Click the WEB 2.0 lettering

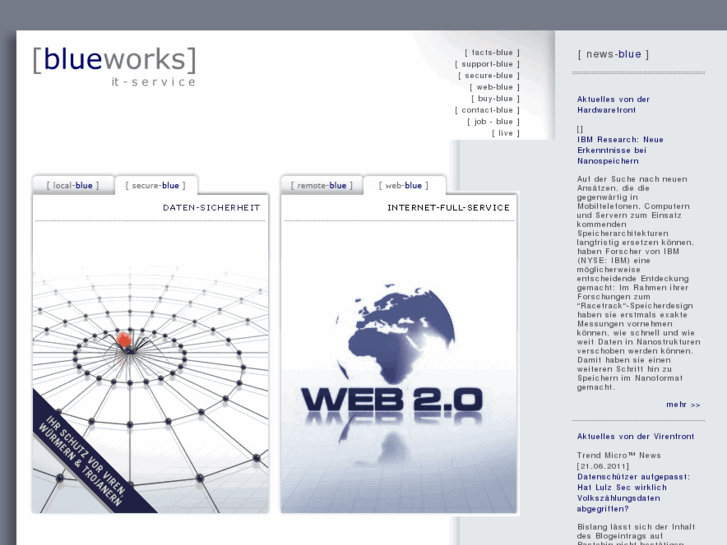click(x=392, y=399)
